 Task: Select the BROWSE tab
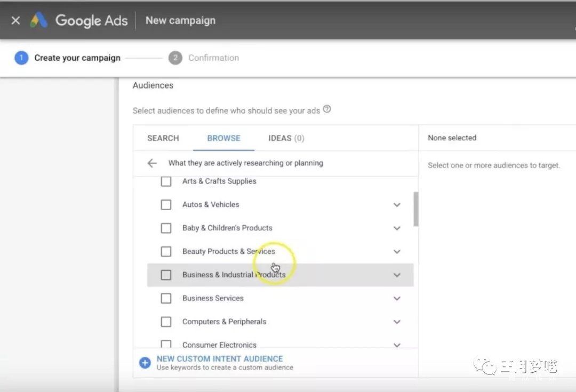pos(223,138)
